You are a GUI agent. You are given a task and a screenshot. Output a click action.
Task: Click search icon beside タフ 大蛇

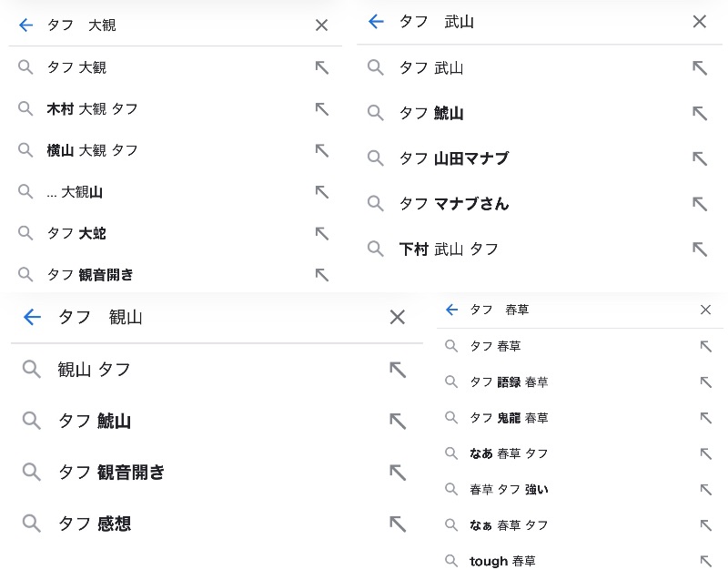pos(25,233)
